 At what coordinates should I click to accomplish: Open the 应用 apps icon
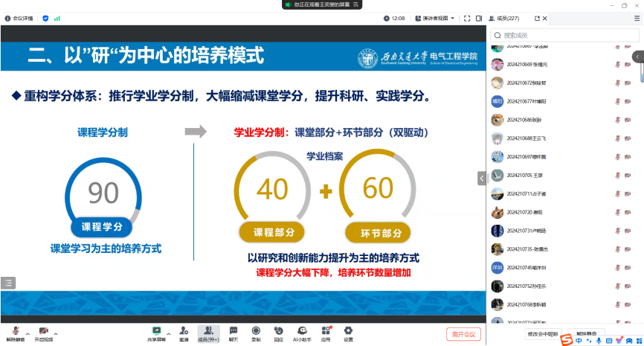point(326,332)
